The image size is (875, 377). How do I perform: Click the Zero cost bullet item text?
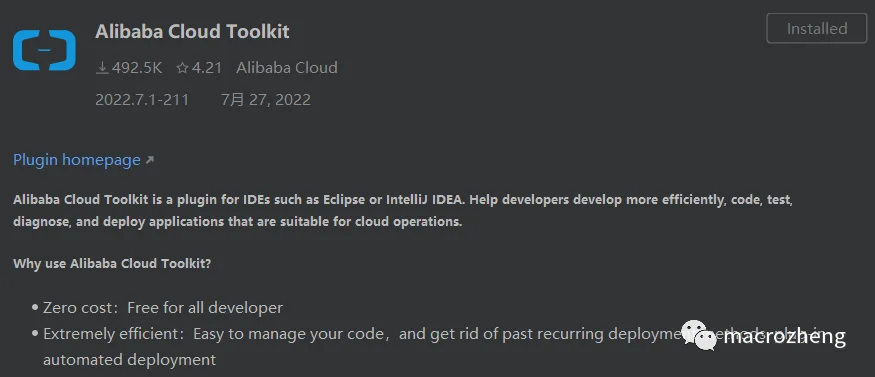tap(163, 308)
